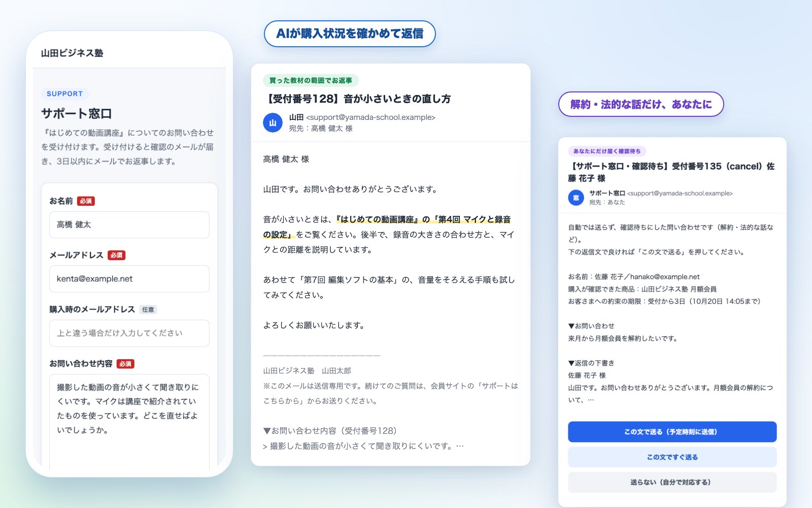Click the SUPPORT badge
This screenshot has height=508, width=812.
pyautogui.click(x=65, y=93)
